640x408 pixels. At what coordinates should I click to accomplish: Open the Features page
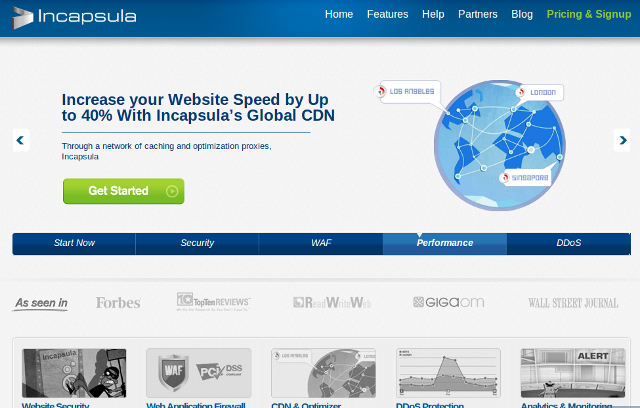click(x=387, y=15)
